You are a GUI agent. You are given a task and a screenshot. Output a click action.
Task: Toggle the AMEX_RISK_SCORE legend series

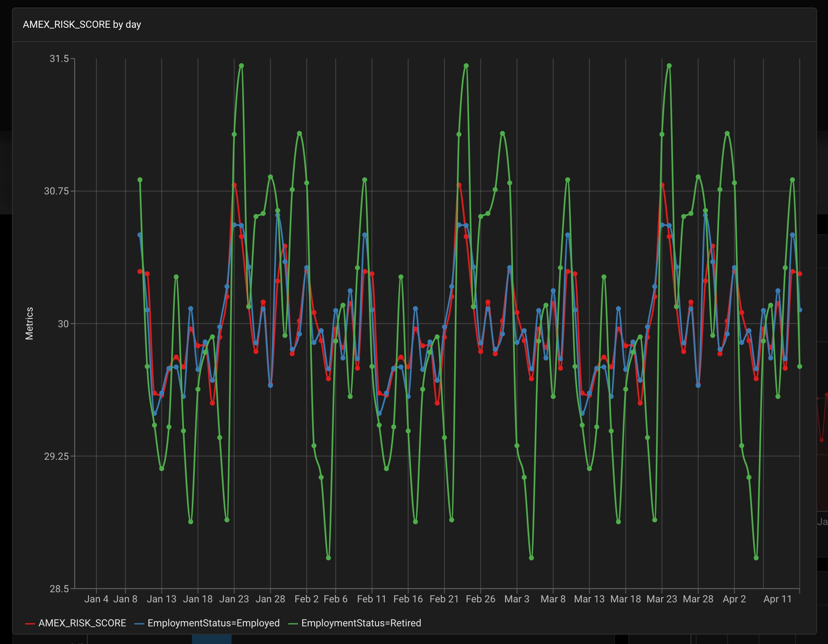[x=82, y=623]
